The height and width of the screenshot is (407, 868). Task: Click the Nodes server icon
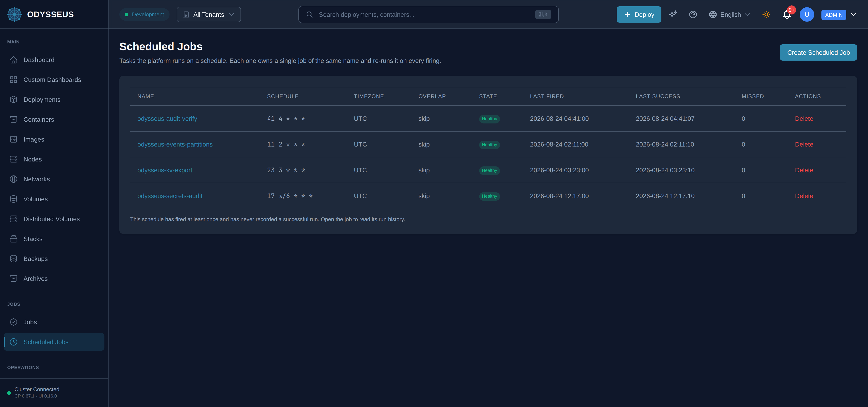point(14,159)
